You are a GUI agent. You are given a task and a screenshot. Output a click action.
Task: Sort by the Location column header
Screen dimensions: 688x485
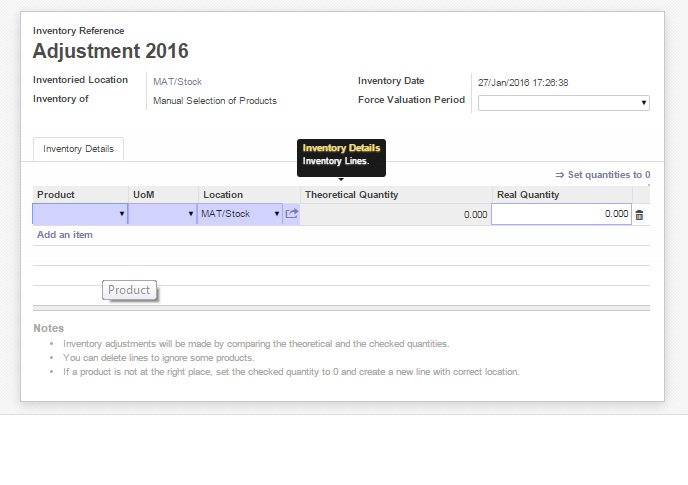click(x=249, y=194)
